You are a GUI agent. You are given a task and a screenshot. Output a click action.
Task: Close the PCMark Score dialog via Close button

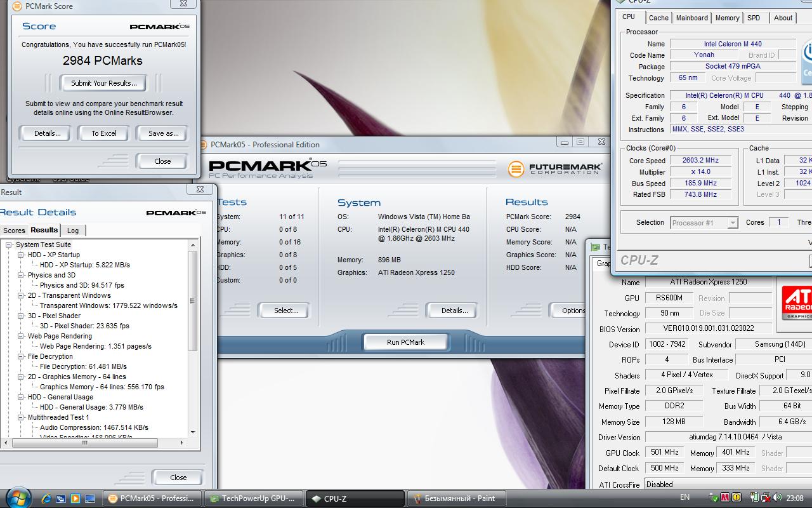[162, 161]
